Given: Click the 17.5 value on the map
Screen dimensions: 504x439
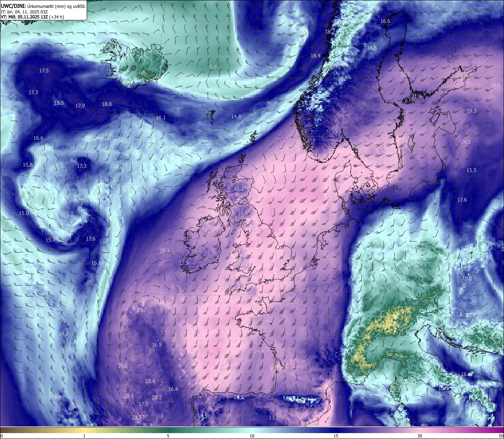Looking at the screenshot, I should pos(44,71).
